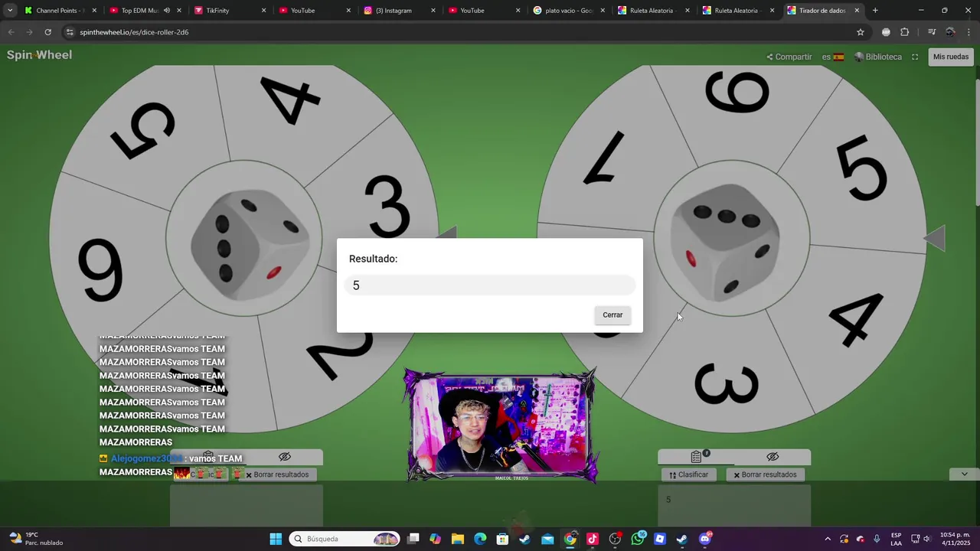Open Microsoft Store from the taskbar
The height and width of the screenshot is (551, 980).
click(x=502, y=539)
